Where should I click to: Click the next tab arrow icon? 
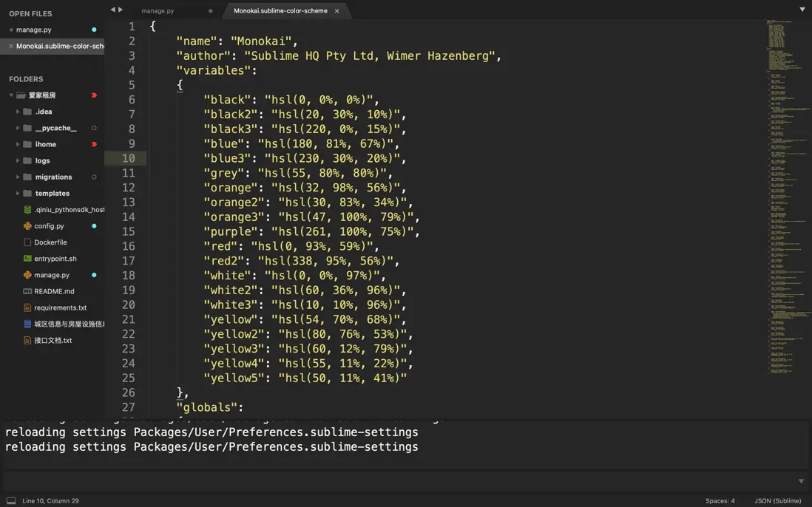click(x=121, y=10)
